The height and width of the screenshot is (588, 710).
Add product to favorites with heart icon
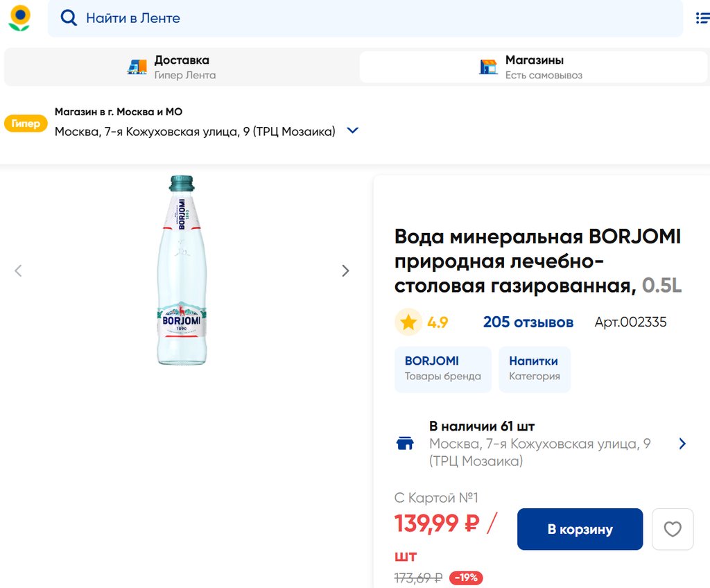tap(673, 530)
